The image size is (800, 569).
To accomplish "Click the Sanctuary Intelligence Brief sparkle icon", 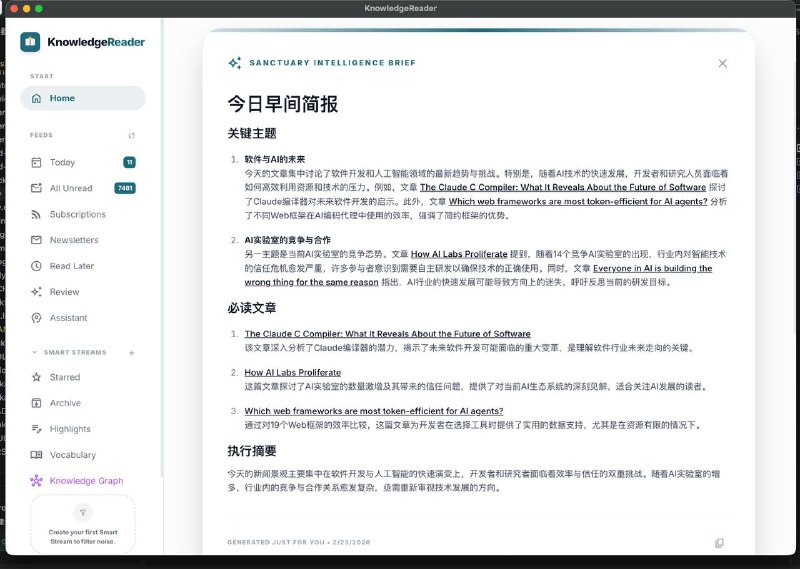I will click(235, 63).
